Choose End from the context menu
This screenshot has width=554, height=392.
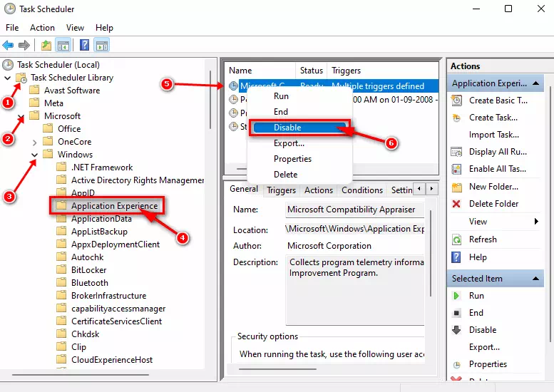(280, 112)
